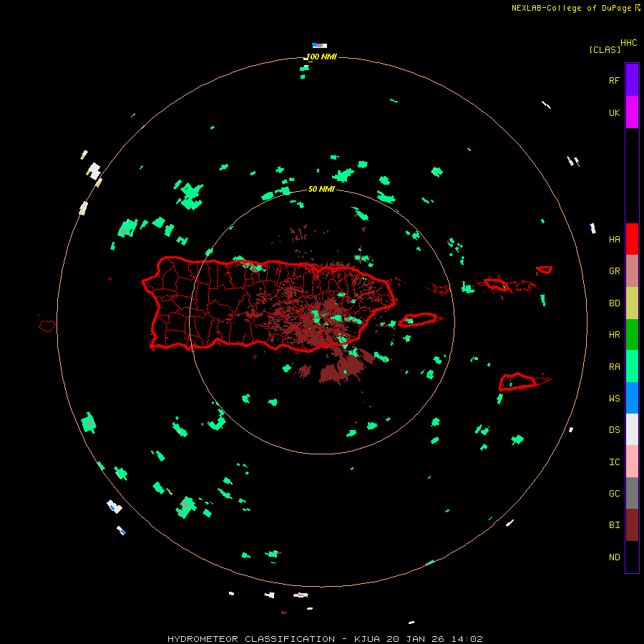Screen dimensions: 644x644
Task: Click the 'GR' legend label
Action: coord(614,271)
